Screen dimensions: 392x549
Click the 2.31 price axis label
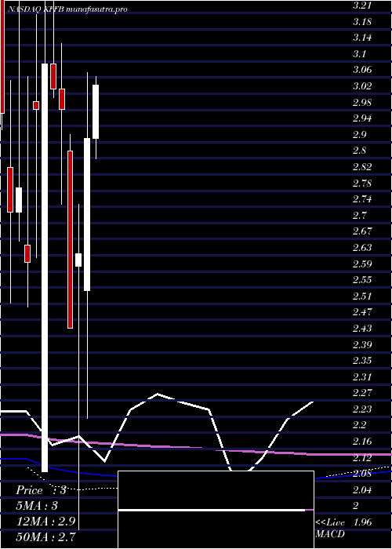(362, 377)
